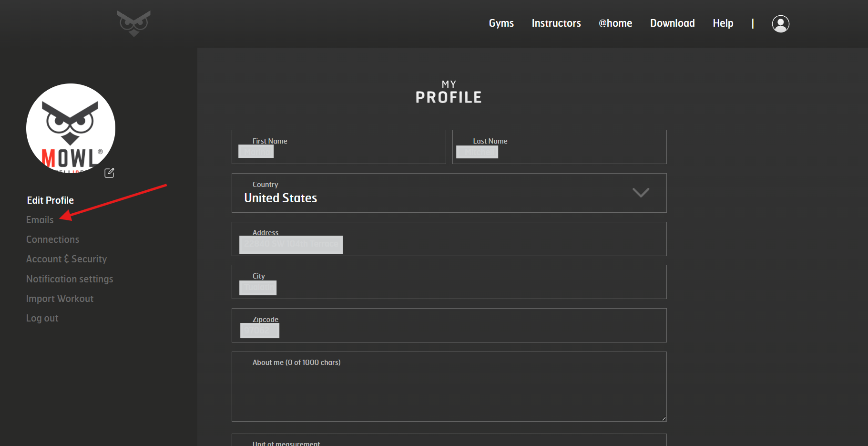This screenshot has height=446, width=868.
Task: Go to the @home page
Action: coord(615,23)
